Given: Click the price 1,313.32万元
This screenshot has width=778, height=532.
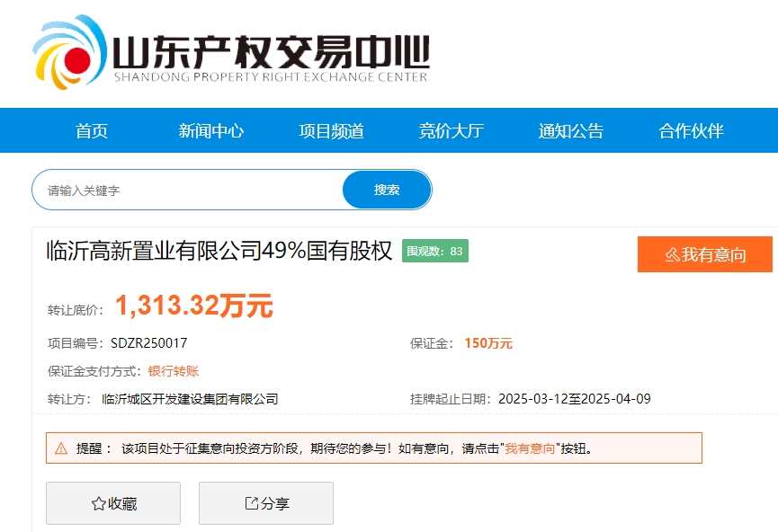Looking at the screenshot, I should pyautogui.click(x=194, y=305).
